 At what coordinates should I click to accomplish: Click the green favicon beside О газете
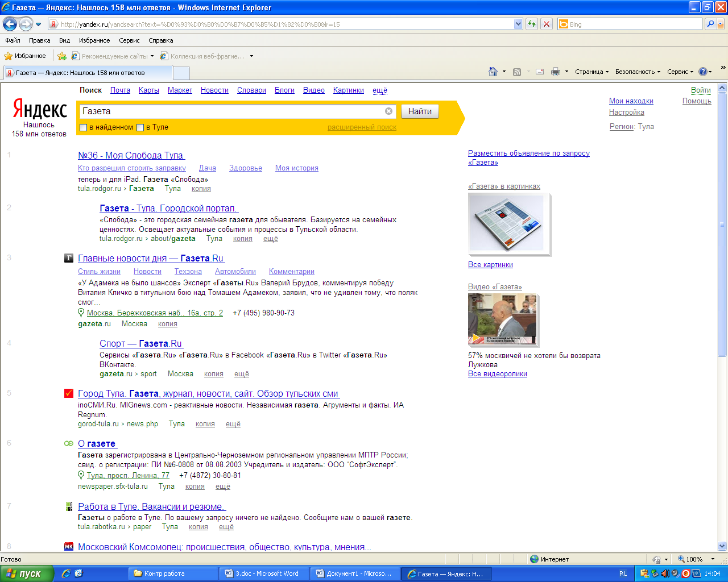(x=69, y=443)
